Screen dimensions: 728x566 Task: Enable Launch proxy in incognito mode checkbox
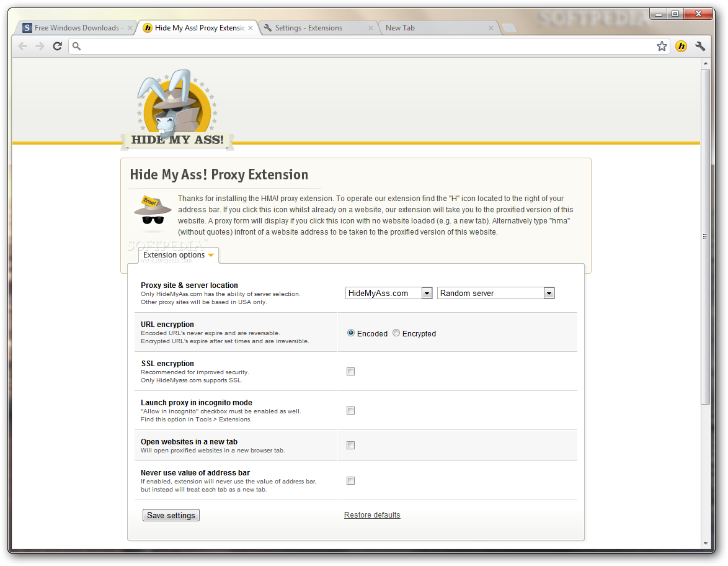[x=350, y=410]
